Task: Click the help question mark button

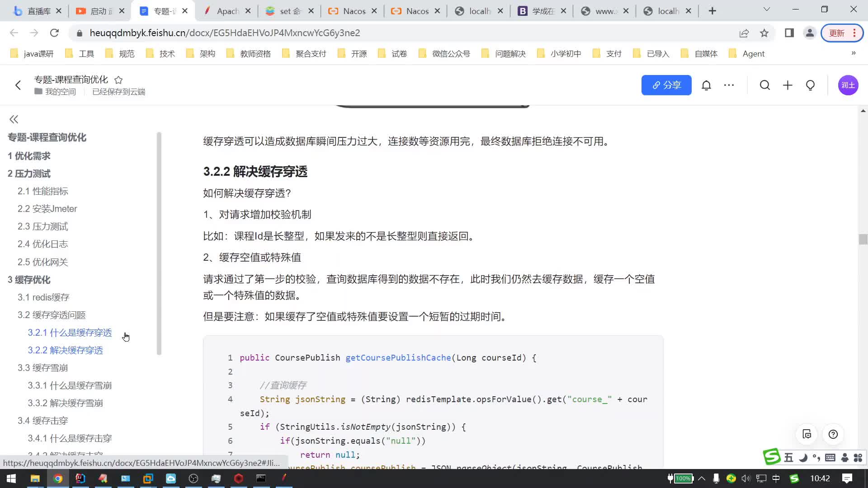Action: [x=833, y=434]
